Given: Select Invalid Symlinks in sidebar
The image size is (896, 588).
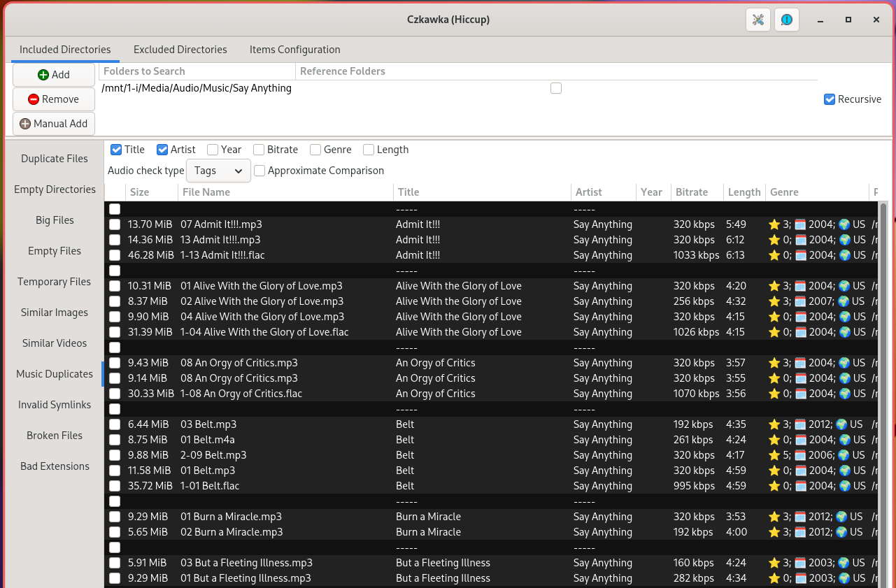Looking at the screenshot, I should [x=55, y=405].
